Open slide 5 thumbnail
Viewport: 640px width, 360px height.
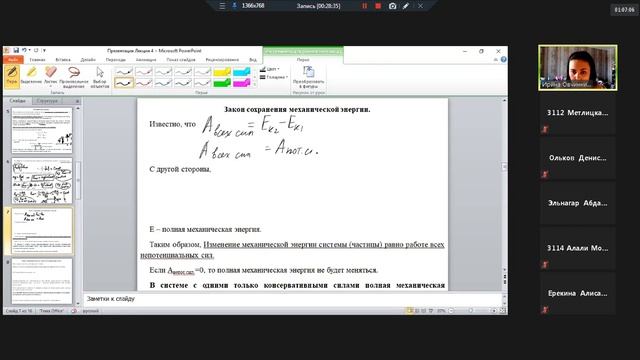click(x=42, y=131)
